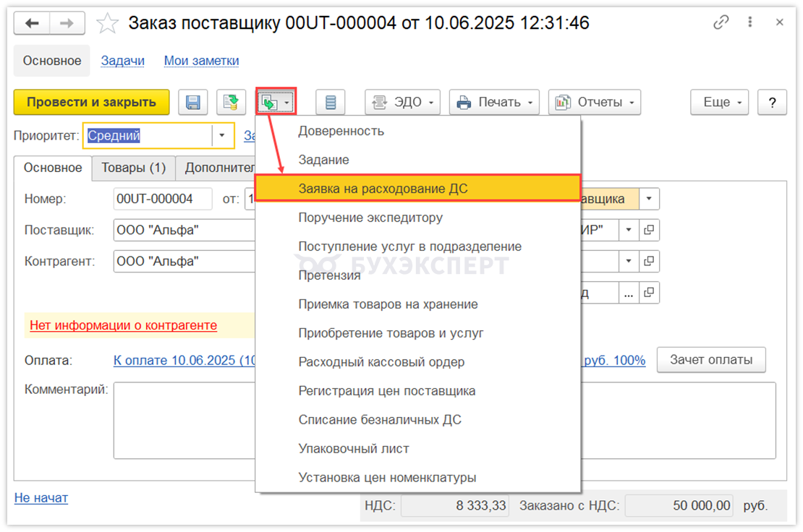Add document to favorites with star icon

tap(108, 23)
